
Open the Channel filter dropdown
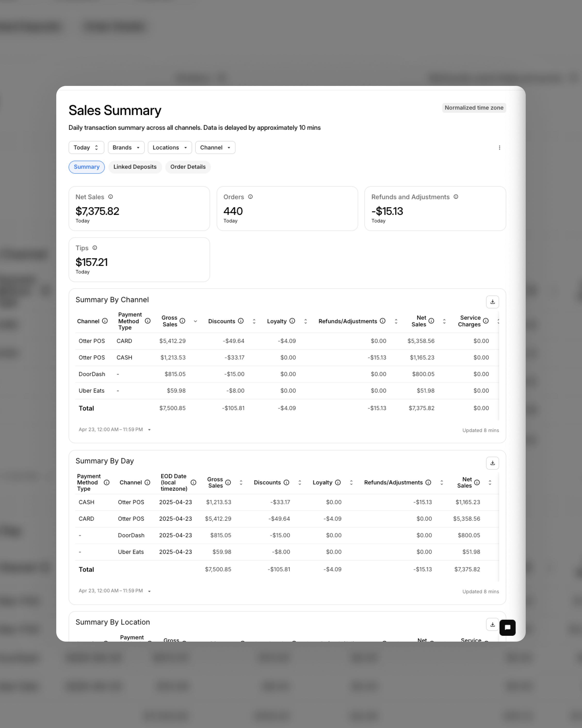(215, 148)
